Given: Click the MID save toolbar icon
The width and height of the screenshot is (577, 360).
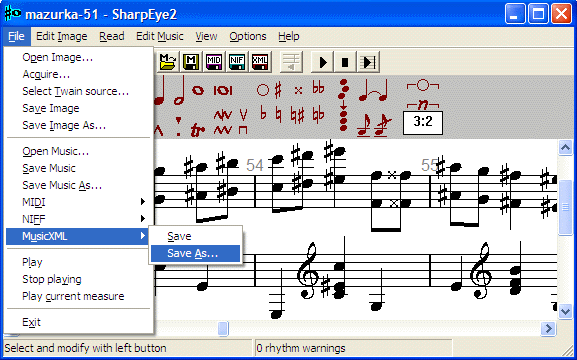Looking at the screenshot, I should click(x=213, y=62).
